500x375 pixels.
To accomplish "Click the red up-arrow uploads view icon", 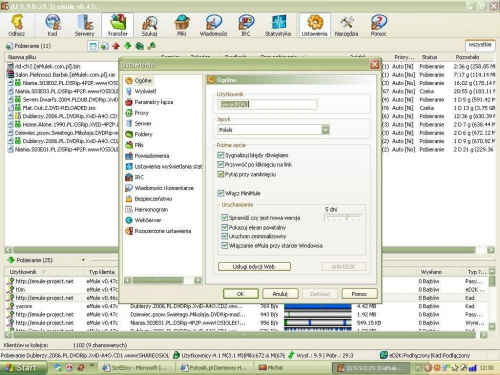I will 116,46.
